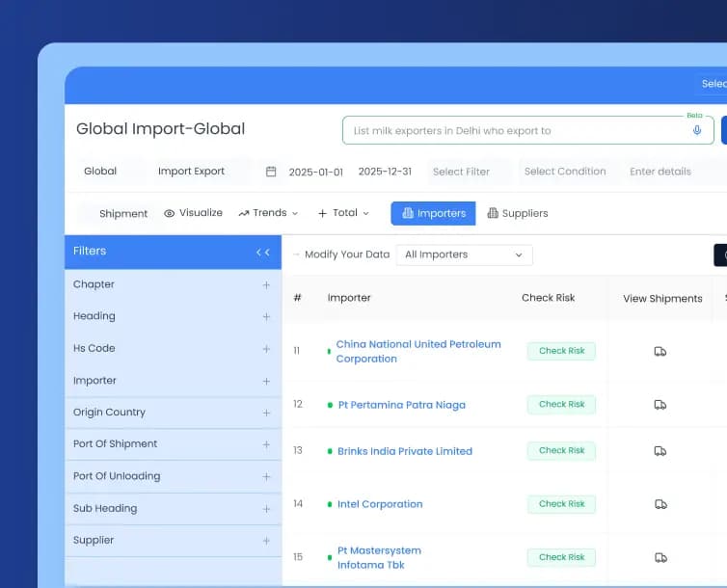727x588 pixels.
Task: Open Pt Pertamina Patra Niaga link
Action: (401, 405)
